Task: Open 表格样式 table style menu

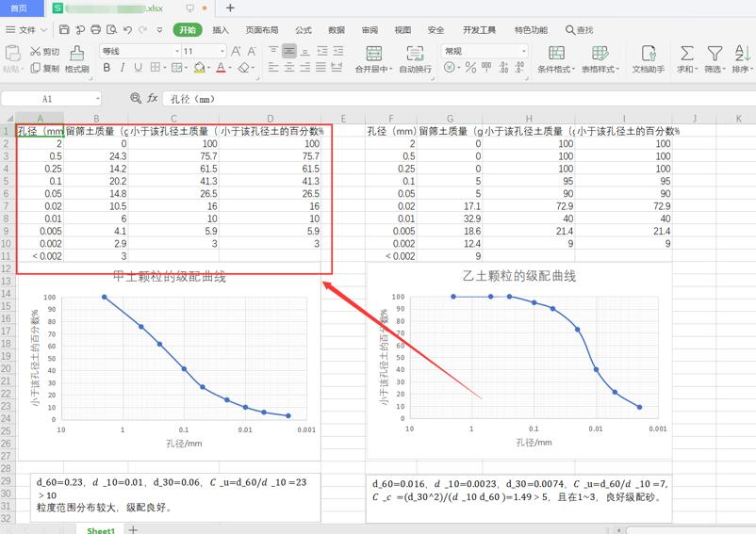Action: click(x=600, y=59)
